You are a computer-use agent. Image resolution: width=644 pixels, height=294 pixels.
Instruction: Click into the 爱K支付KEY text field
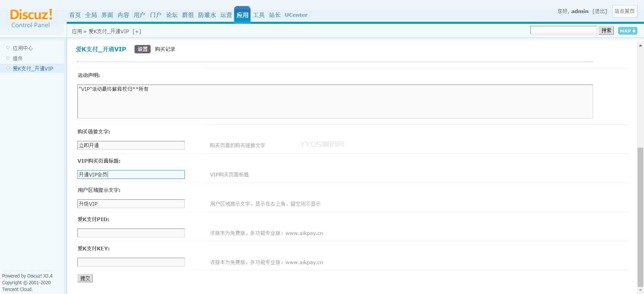click(131, 262)
